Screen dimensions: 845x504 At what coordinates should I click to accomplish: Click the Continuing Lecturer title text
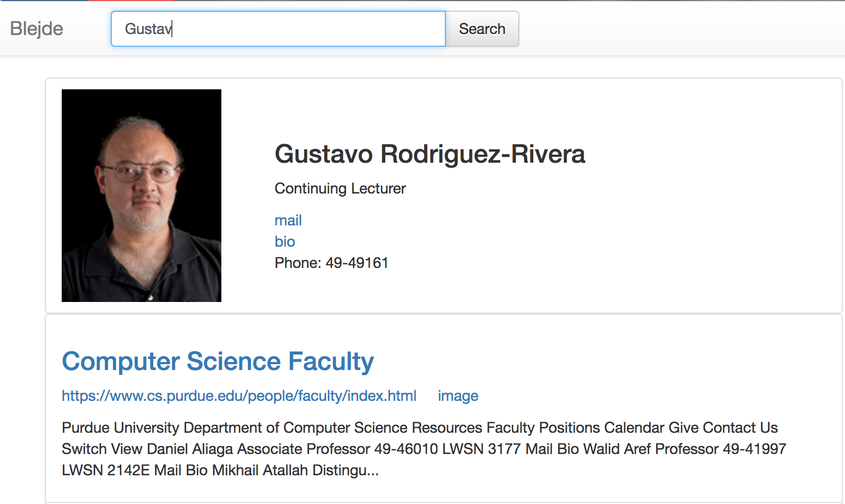pos(340,189)
